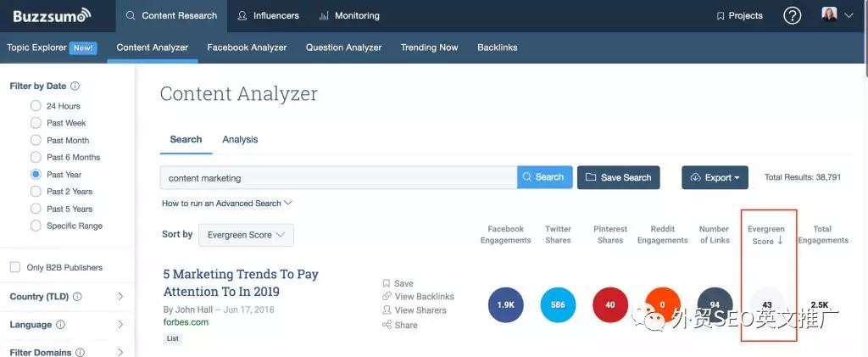Sort by the Evergreen Score column header
This screenshot has width=868, height=357.
[766, 235]
